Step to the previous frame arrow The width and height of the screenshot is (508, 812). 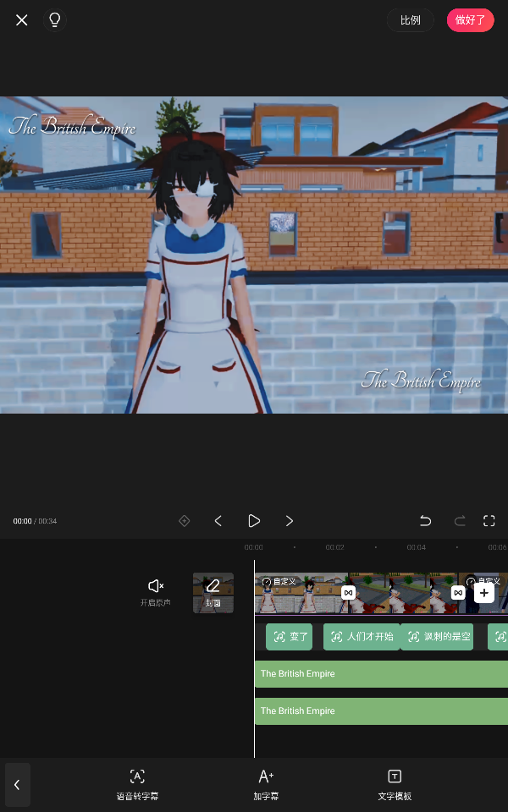[x=218, y=520]
